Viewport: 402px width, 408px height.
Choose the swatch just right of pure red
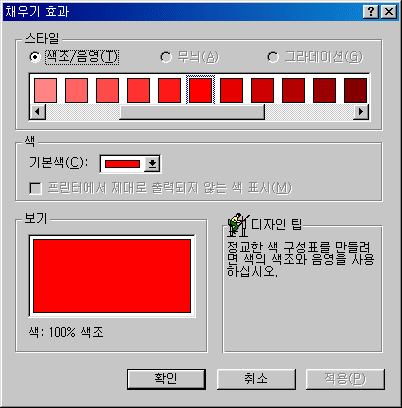[x=231, y=90]
